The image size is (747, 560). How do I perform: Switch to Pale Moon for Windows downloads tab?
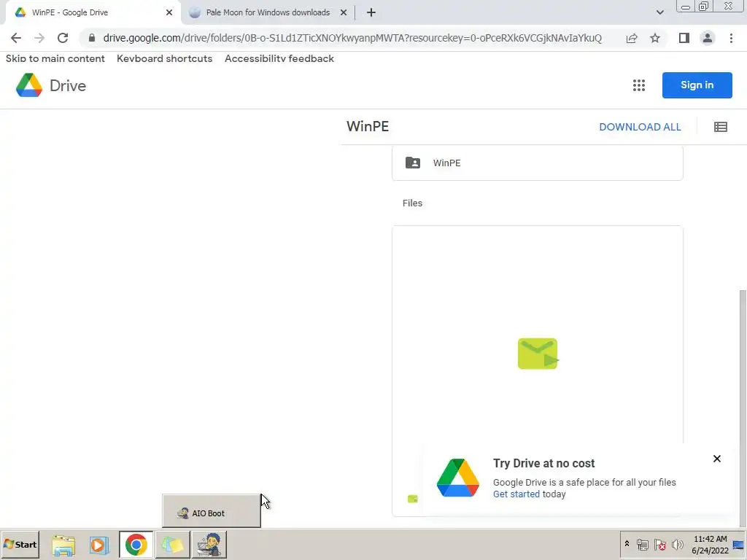268,12
